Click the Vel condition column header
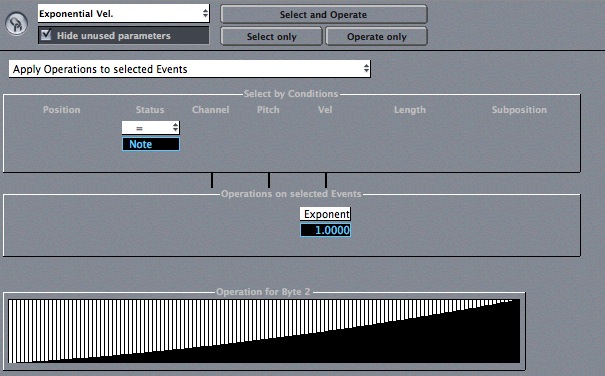This screenshot has height=376, width=605. [325, 110]
